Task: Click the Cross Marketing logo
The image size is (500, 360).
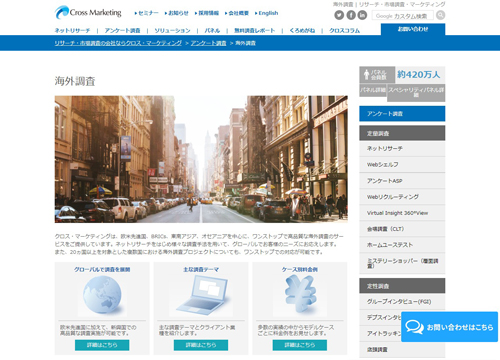Action: coord(88,13)
